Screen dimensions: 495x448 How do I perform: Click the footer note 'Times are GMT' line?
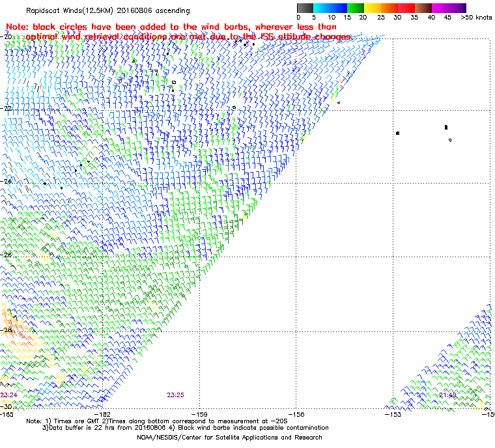click(x=157, y=421)
